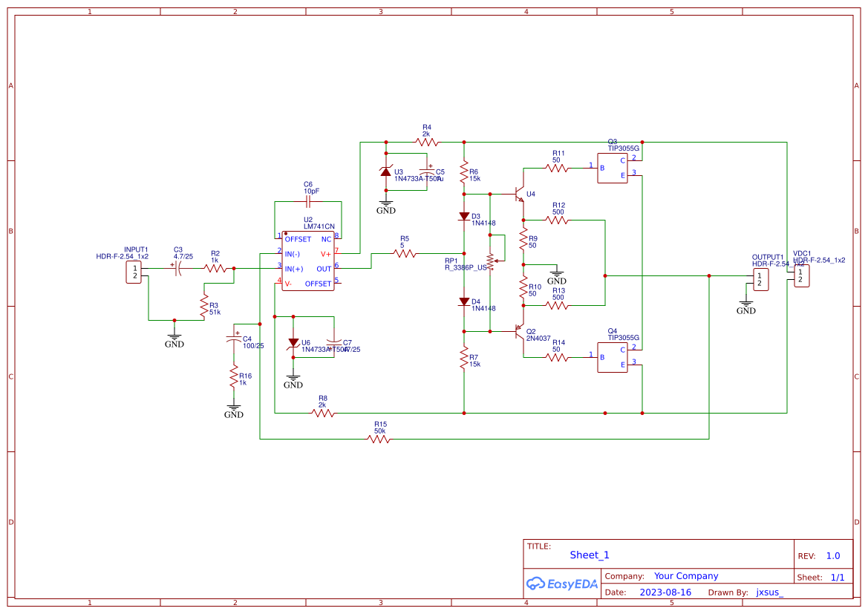This screenshot has height=614, width=868.
Task: Select the VDC1 header connector symbol
Action: click(x=800, y=275)
